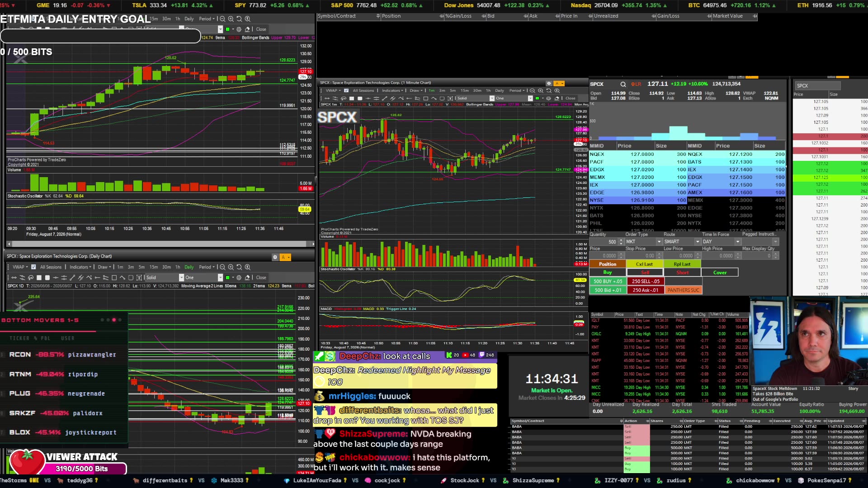Switch Daily Chart to 5m interval

142,267
